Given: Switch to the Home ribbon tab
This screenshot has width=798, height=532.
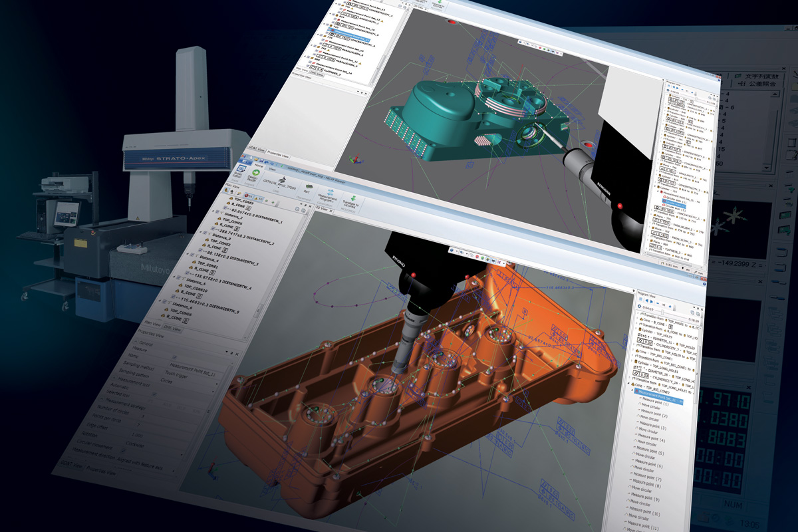Looking at the screenshot, I should click(x=259, y=166).
